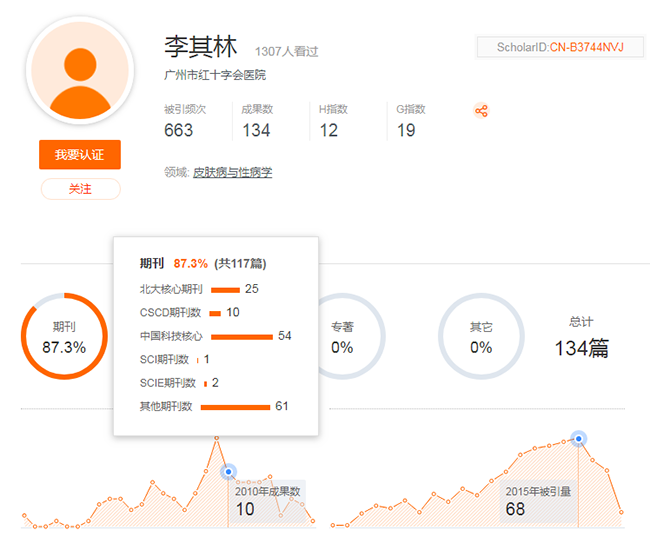Open the 皮肤病与性病学 field link
Viewport: 650px width, 537px height.
click(x=232, y=172)
